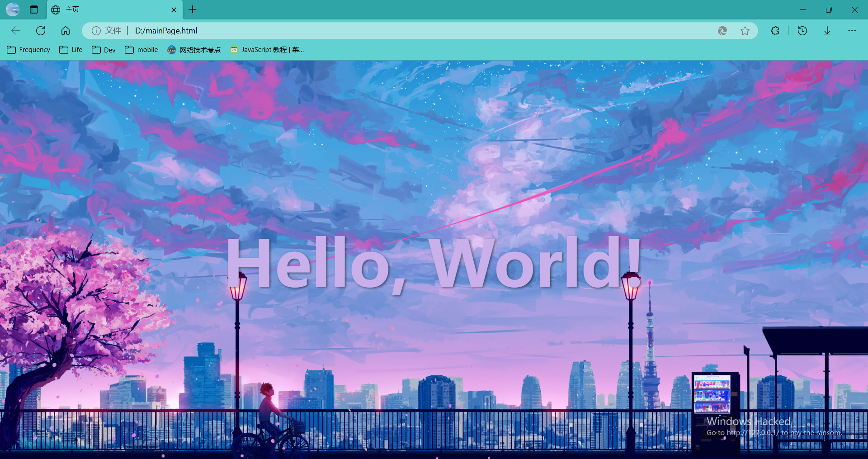
Task: Open the tab actions menu icon
Action: coord(34,9)
